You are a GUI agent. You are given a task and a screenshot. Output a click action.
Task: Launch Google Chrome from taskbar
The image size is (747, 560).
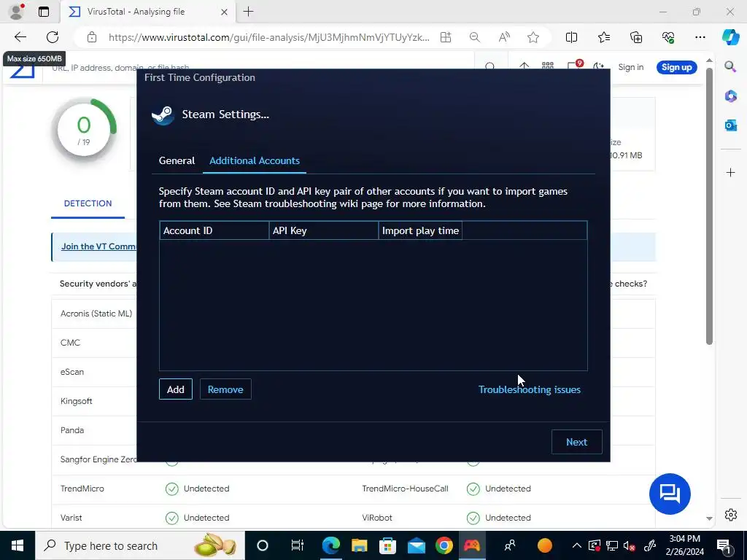[x=444, y=545]
